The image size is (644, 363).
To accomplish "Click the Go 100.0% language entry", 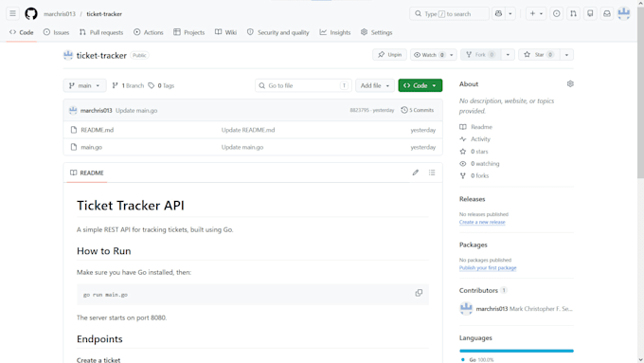I will [477, 360].
